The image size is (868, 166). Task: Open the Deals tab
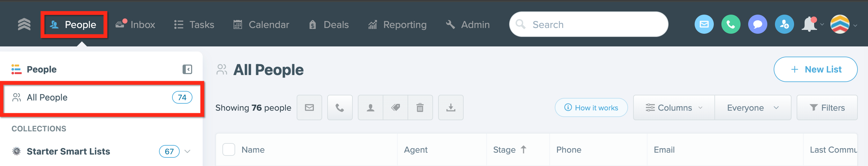tap(329, 24)
